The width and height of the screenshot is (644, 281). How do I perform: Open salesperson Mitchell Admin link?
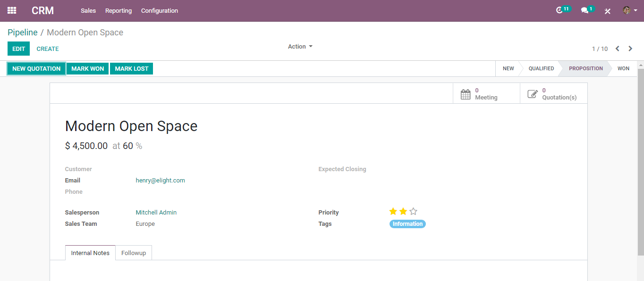click(156, 212)
